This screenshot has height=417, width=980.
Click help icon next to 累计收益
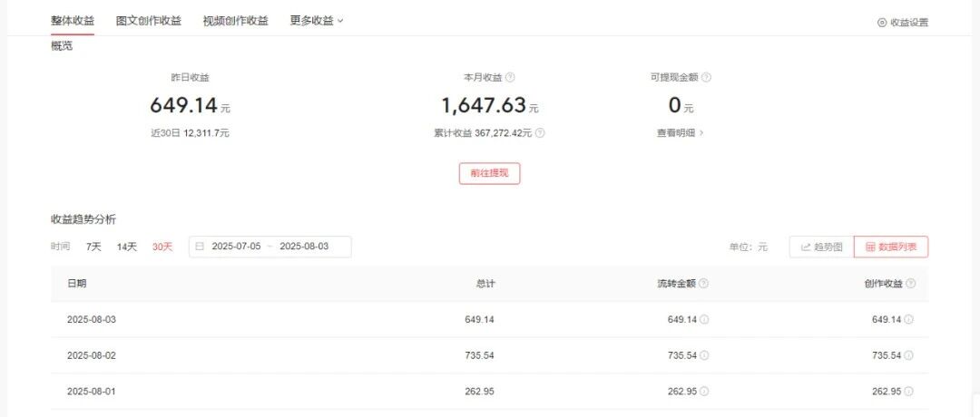pos(540,133)
